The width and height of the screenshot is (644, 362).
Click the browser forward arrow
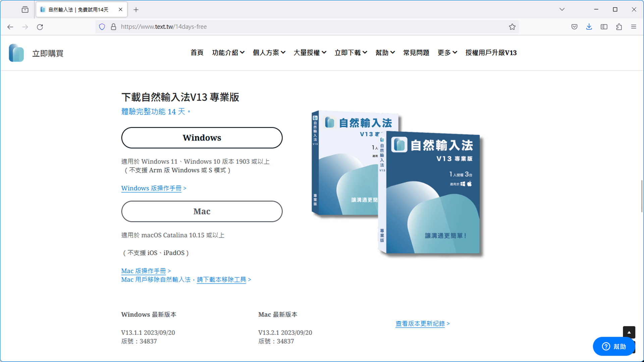point(25,27)
